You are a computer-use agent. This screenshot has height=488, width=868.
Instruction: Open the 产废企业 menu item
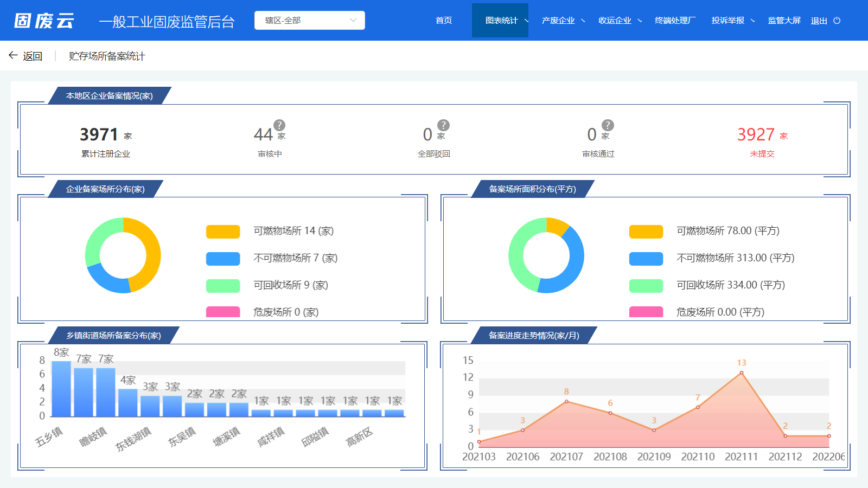558,21
